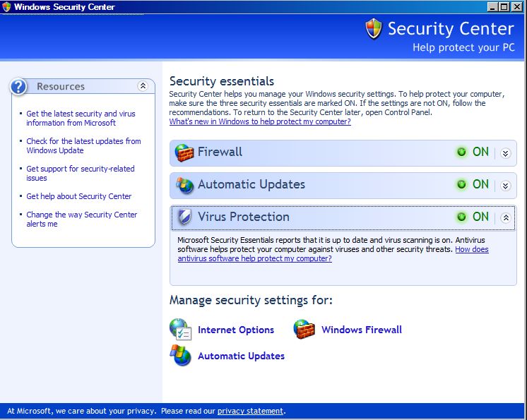Click the Internet Options globe checklist icon

[x=180, y=330]
